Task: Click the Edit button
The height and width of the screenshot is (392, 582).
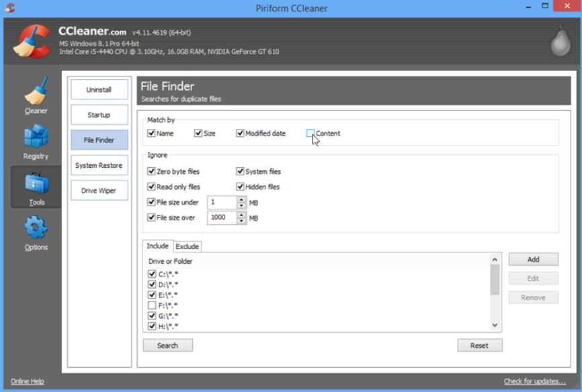Action: click(534, 279)
